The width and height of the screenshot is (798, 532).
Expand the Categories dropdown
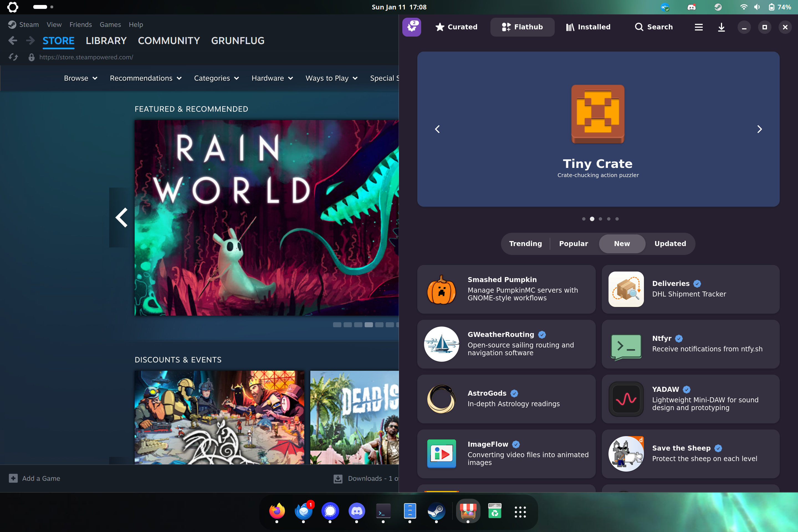216,78
